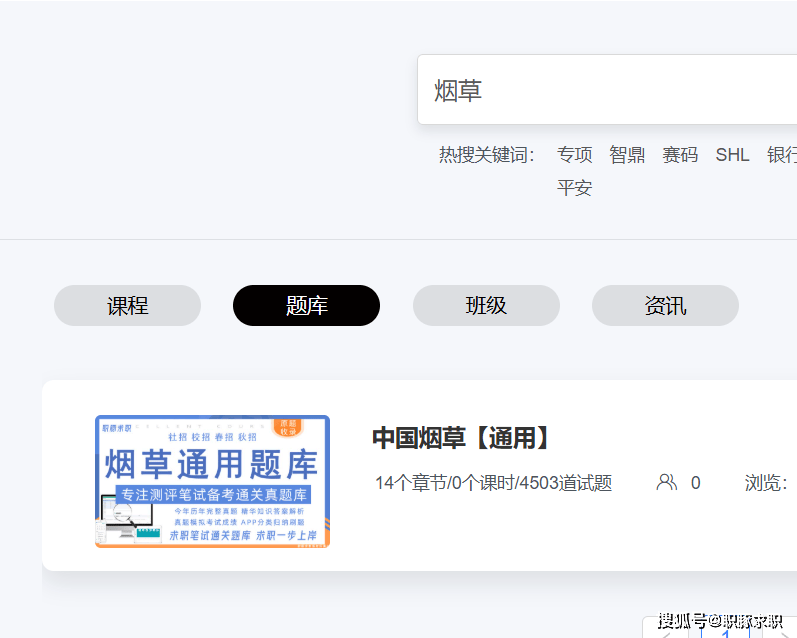797x638 pixels.
Task: Open the 中国烟草【通用】 title link
Action: tap(461, 438)
